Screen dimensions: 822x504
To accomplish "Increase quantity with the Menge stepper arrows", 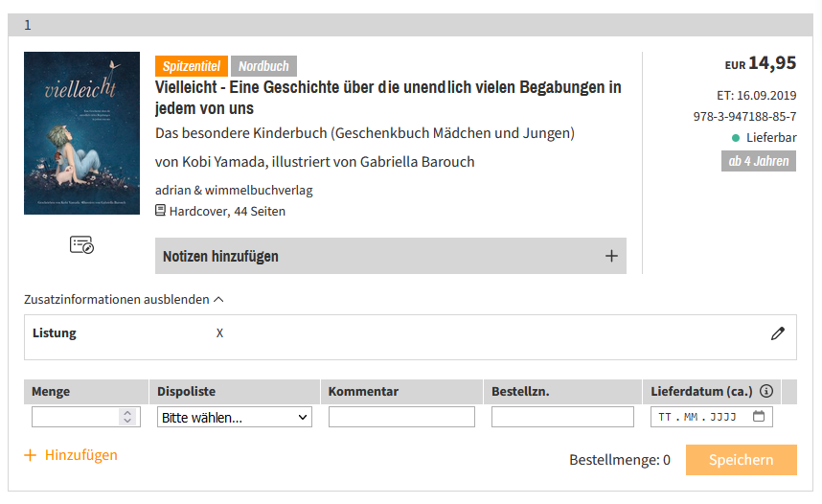I will click(x=127, y=413).
